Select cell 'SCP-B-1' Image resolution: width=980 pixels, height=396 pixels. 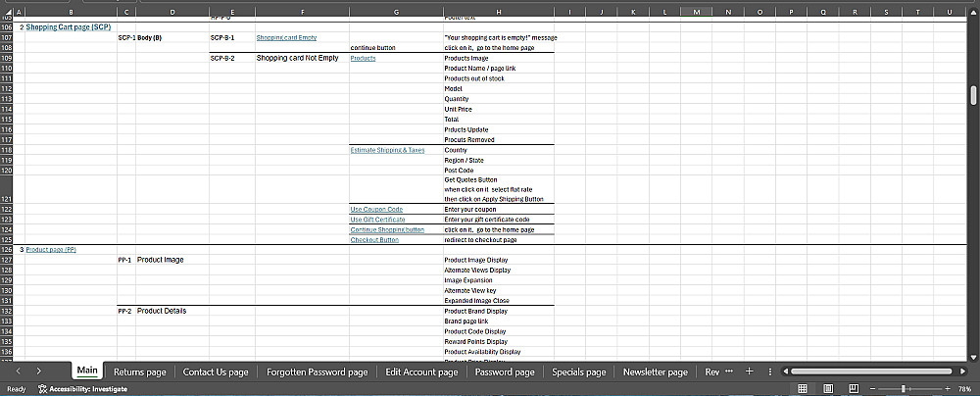232,37
